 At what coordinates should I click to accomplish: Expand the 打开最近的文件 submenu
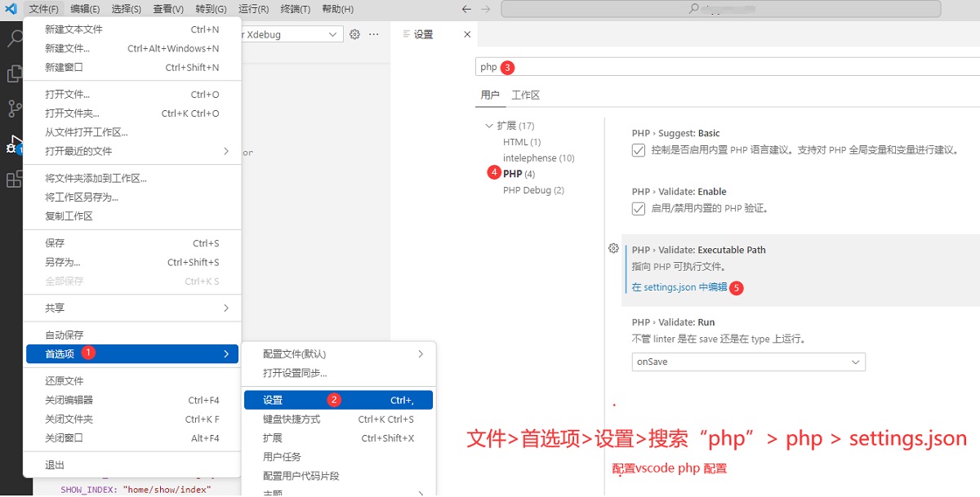click(132, 151)
